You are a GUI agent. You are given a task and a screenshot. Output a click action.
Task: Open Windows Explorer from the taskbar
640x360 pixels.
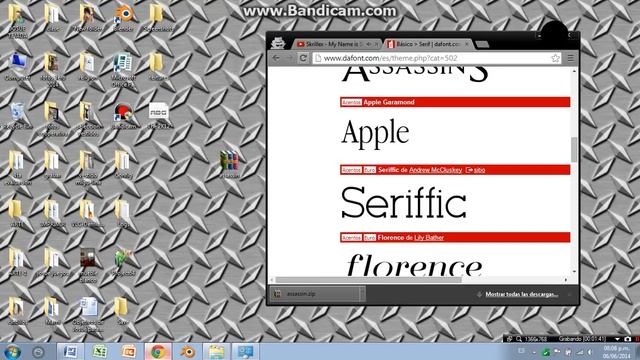point(216,352)
